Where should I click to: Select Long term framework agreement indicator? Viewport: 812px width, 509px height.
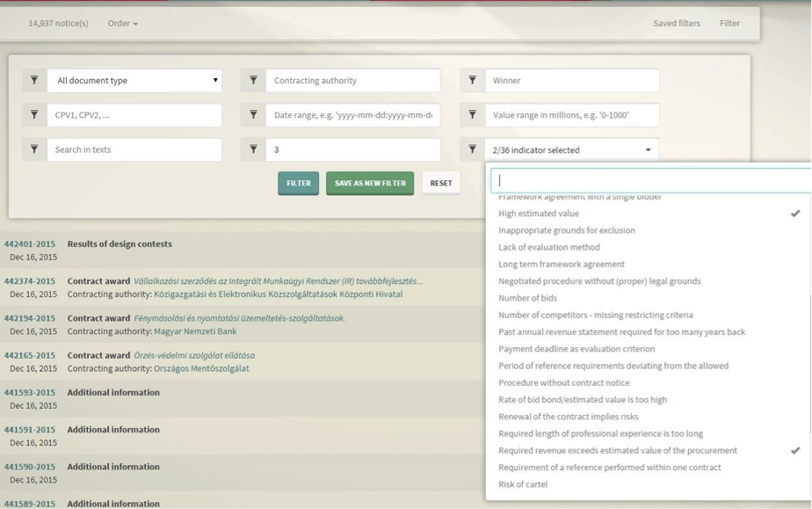649,264
